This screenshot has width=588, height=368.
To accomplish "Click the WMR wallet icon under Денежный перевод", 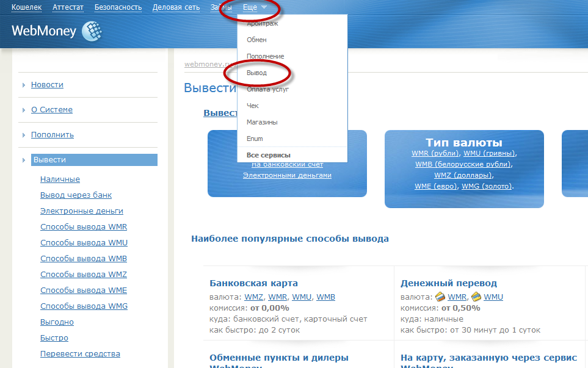I will pyautogui.click(x=440, y=297).
